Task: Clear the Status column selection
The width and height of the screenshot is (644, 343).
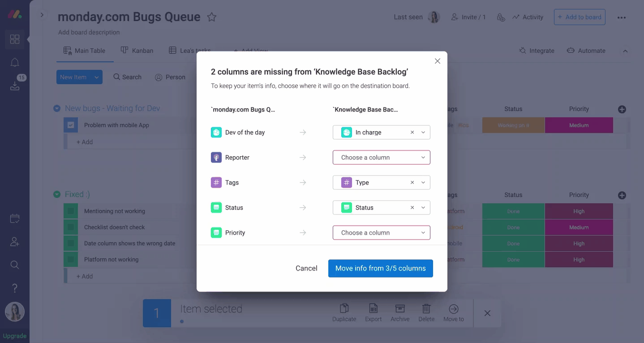Action: point(412,208)
